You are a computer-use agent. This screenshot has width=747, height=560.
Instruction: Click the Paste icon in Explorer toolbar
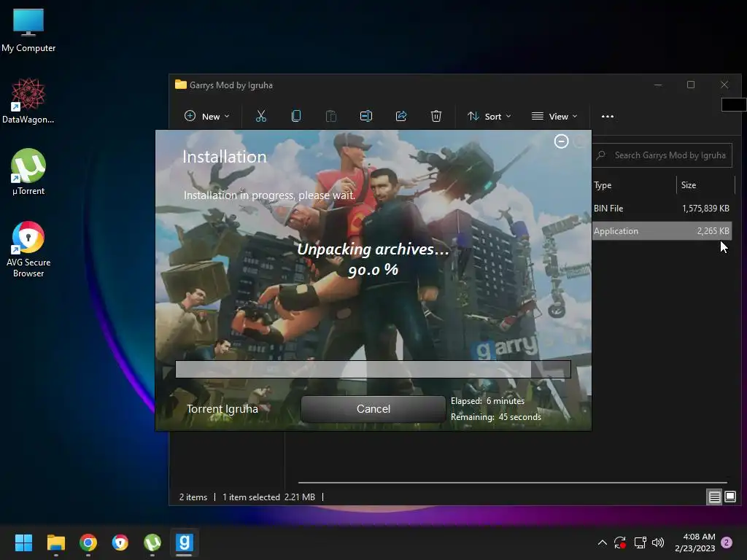tap(330, 116)
